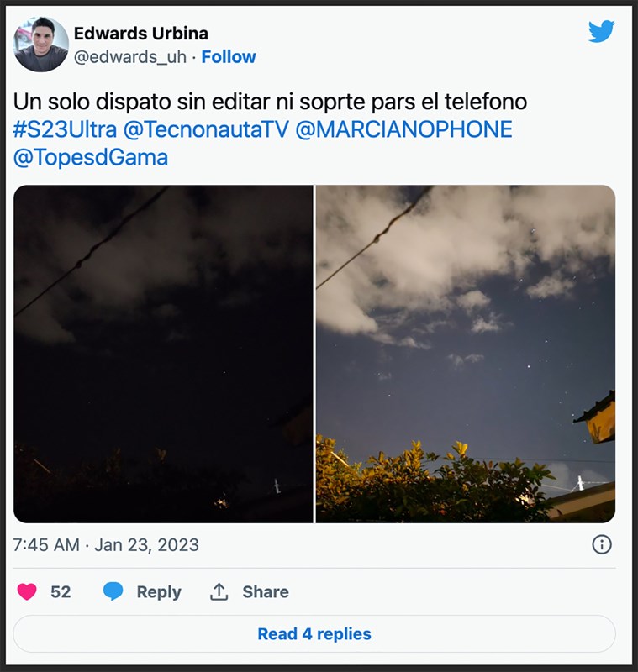The height and width of the screenshot is (672, 638).
Task: Click the 7:45 AM Jan 23, 2023 timestamp
Action: coord(106,544)
